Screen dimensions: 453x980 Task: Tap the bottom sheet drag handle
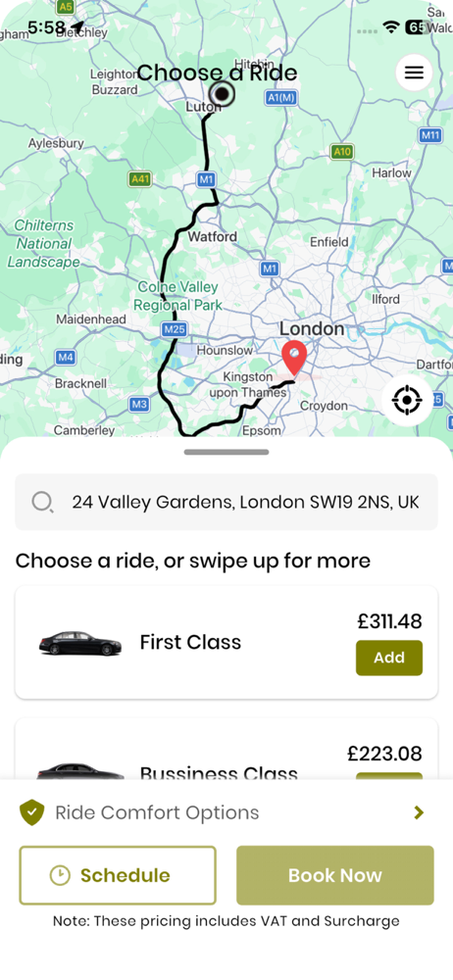pyautogui.click(x=226, y=452)
